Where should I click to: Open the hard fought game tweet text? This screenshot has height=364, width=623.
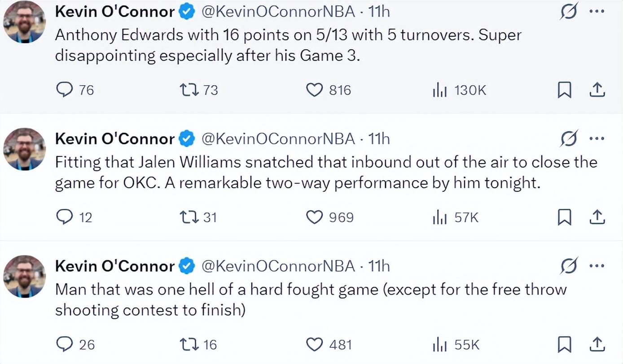point(310,299)
